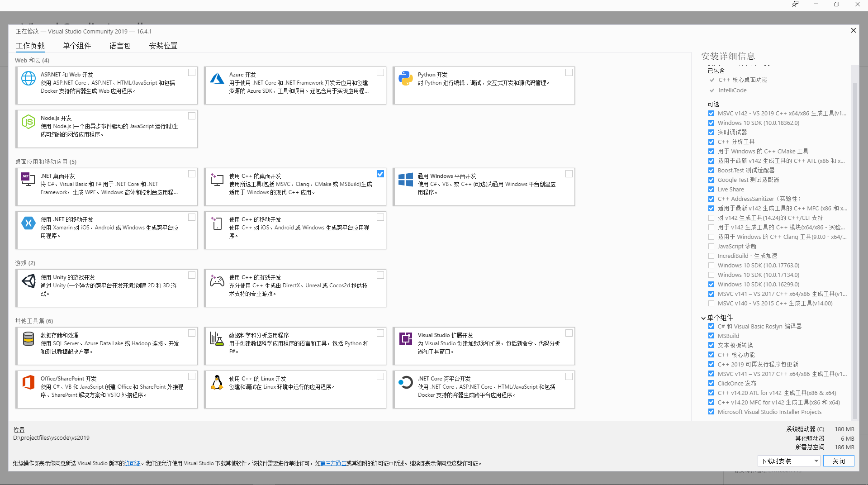The height and width of the screenshot is (485, 868).
Task: Click the 桌面应用和移动应用 (5) section heading
Action: tap(46, 162)
